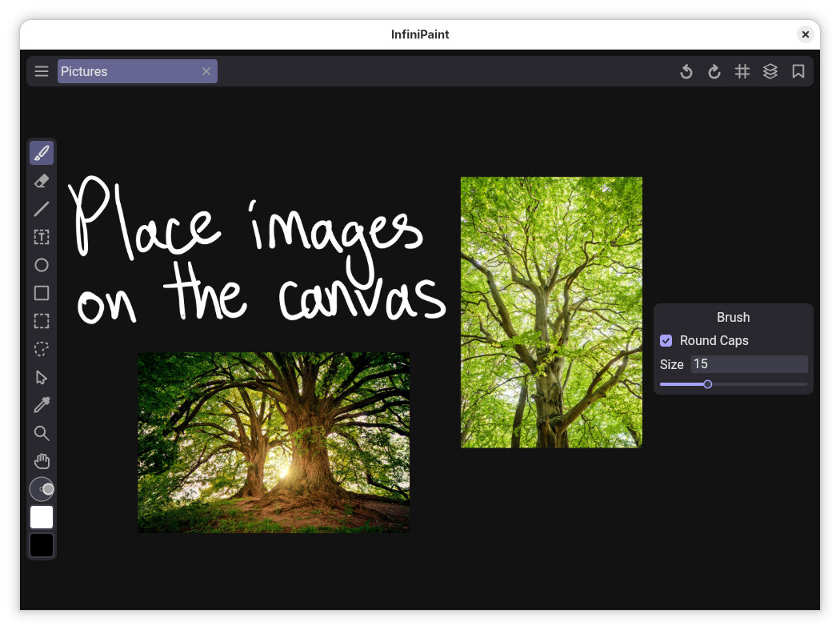This screenshot has height=630, width=840.
Task: Select the Lasso selection tool
Action: (42, 349)
